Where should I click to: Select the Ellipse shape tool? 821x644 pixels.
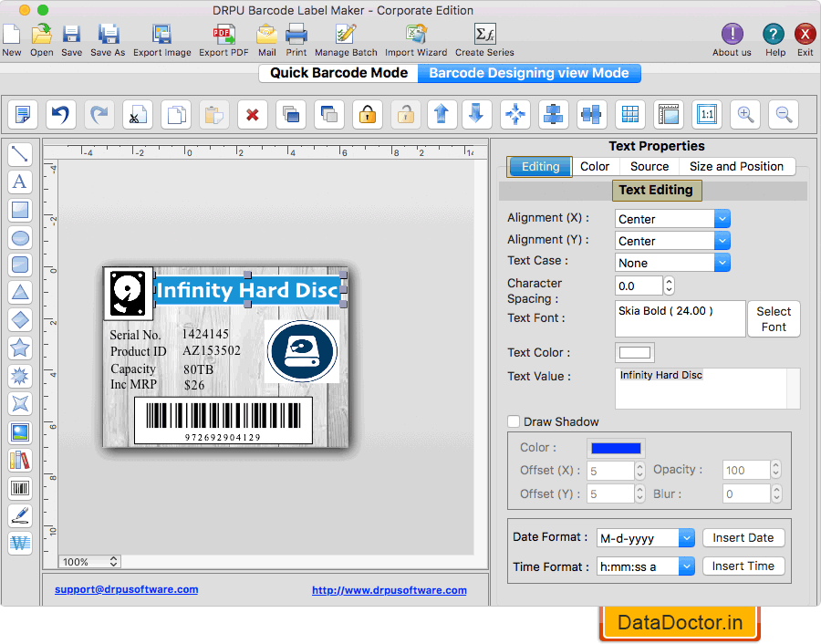20,238
